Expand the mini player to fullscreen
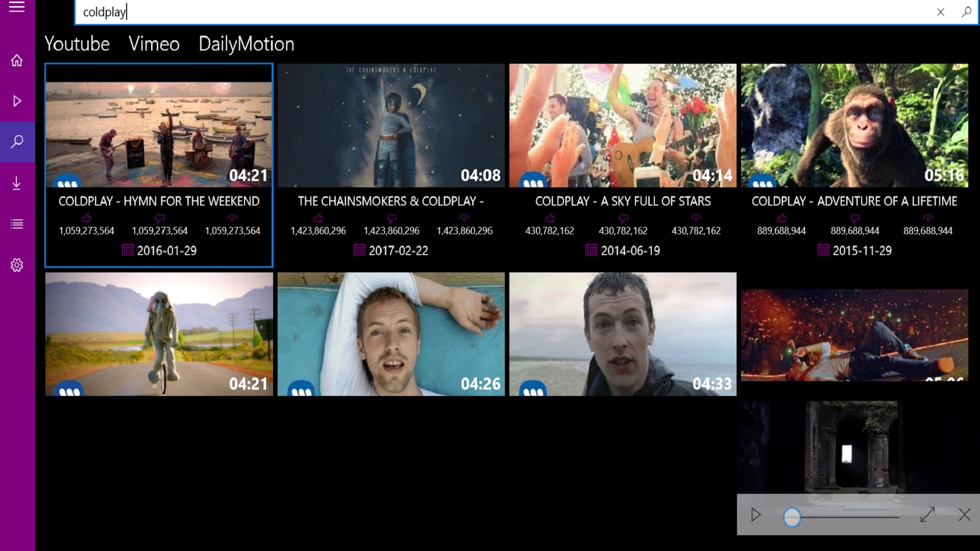The width and height of the screenshot is (980, 551). click(927, 514)
